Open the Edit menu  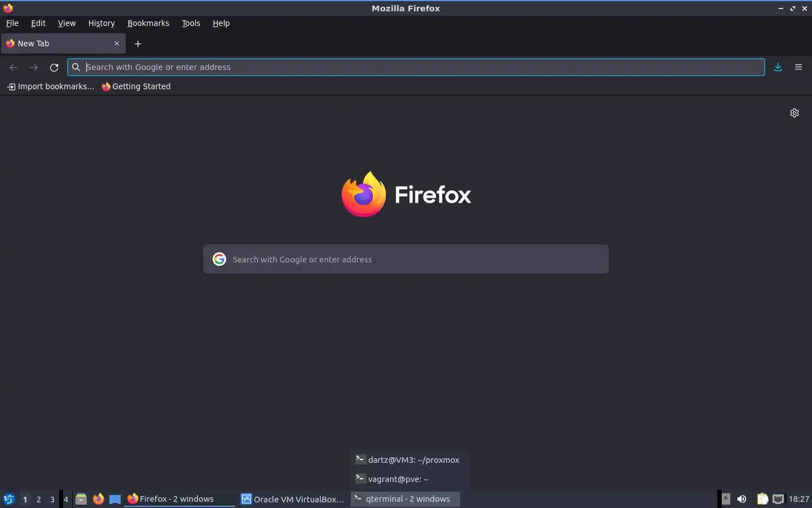click(x=38, y=23)
